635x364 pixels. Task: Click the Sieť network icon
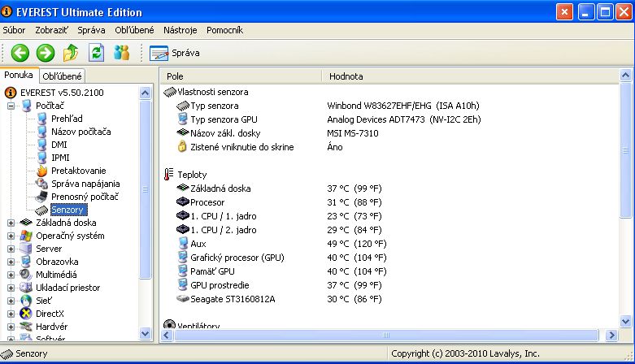pyautogui.click(x=26, y=301)
